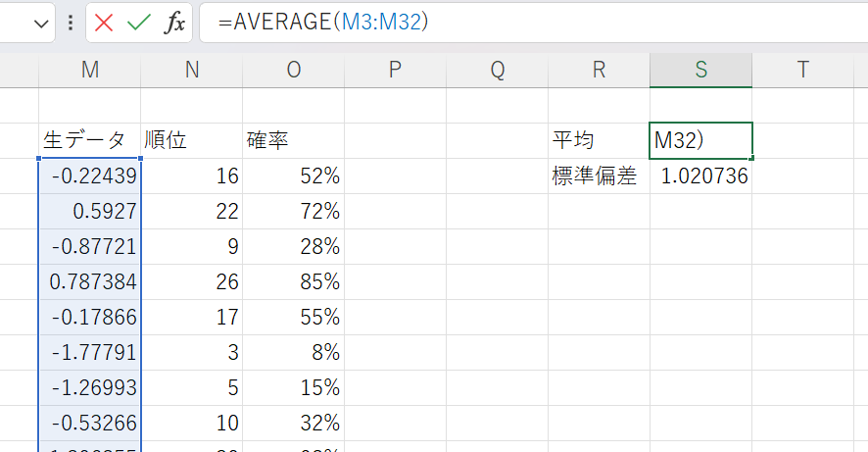Confirm formula entry with checkmark icon
The height and width of the screenshot is (452, 868).
(138, 24)
